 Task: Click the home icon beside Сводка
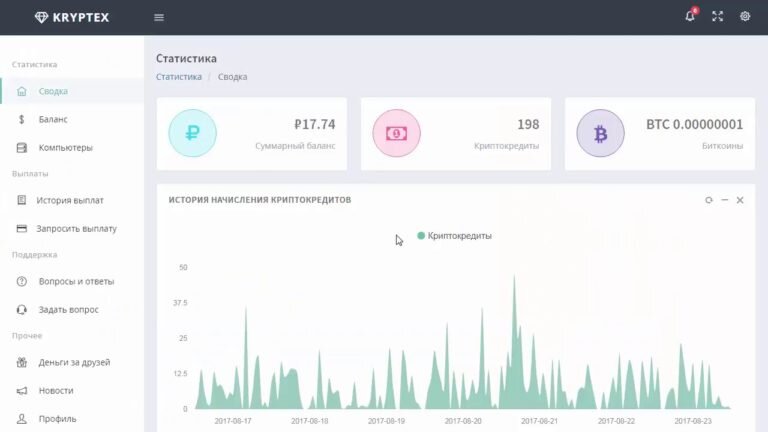22,91
